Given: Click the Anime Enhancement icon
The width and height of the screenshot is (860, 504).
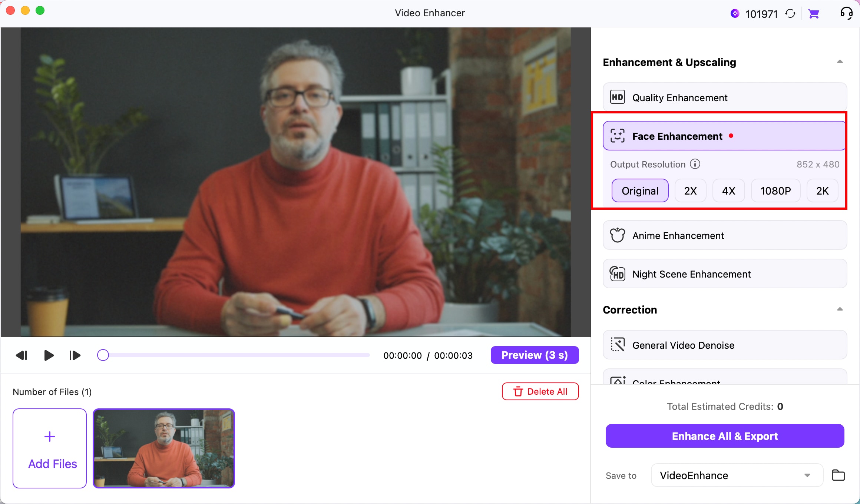Looking at the screenshot, I should pos(618,235).
